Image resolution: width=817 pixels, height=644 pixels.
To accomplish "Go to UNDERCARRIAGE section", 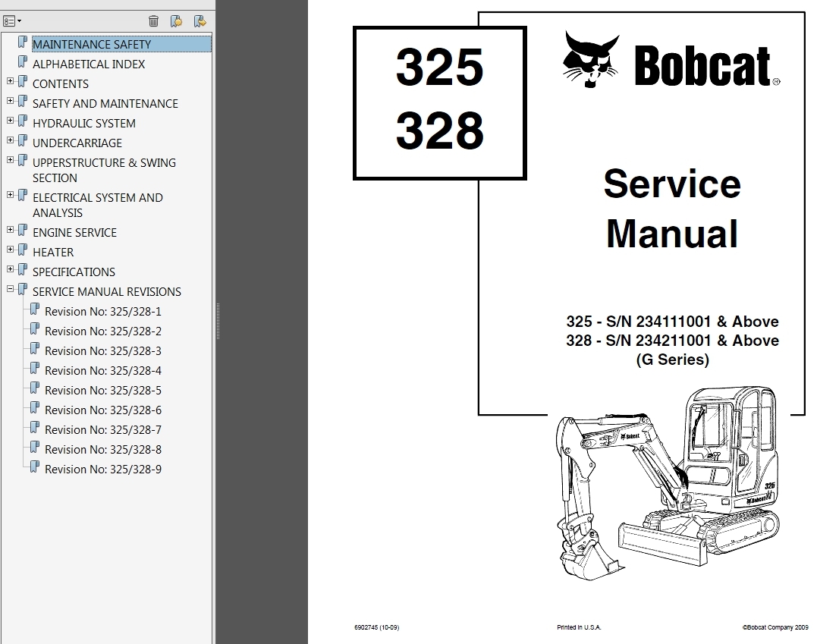I will [x=77, y=143].
